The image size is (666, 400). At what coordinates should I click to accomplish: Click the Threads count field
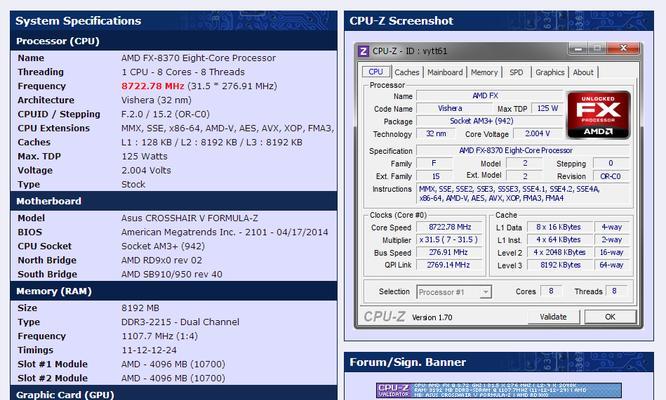coord(614,291)
